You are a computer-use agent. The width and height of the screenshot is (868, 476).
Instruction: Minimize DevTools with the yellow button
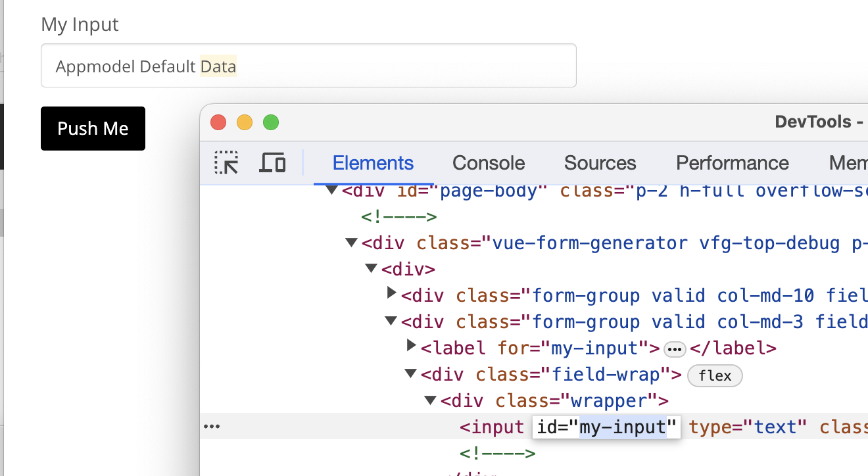[x=245, y=122]
